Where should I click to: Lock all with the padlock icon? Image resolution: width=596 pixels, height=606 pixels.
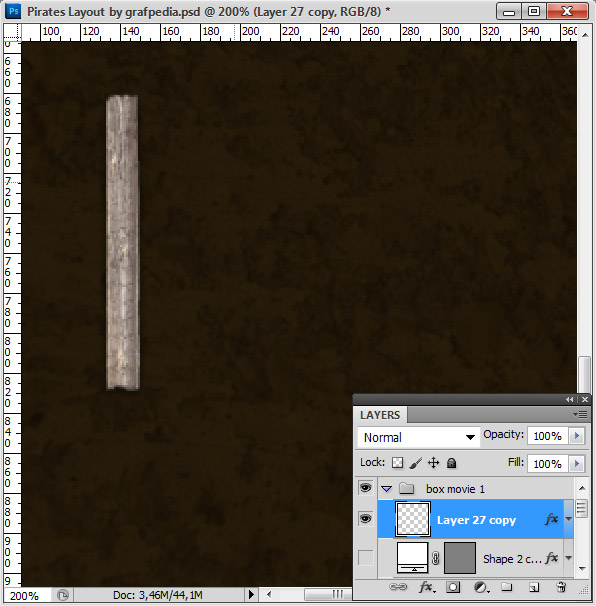pyautogui.click(x=451, y=463)
